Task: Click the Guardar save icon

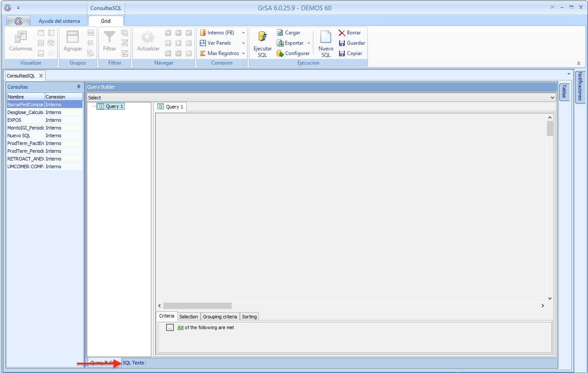Action: click(x=342, y=43)
